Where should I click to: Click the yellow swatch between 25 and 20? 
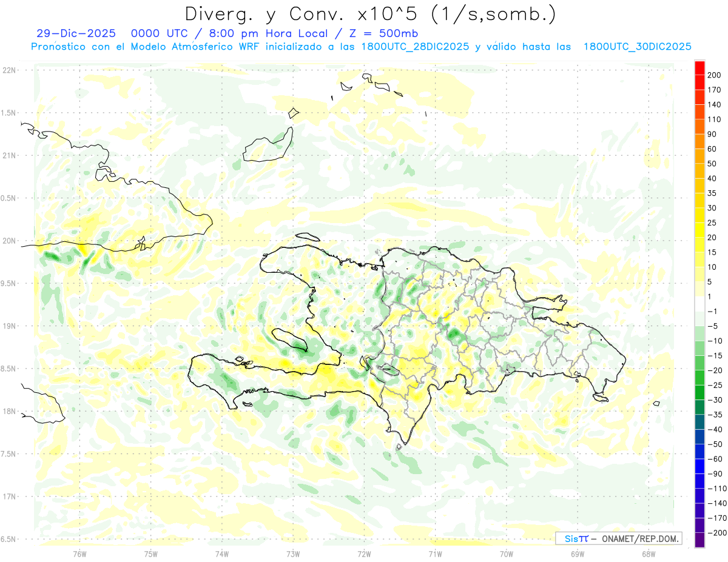pyautogui.click(x=700, y=230)
